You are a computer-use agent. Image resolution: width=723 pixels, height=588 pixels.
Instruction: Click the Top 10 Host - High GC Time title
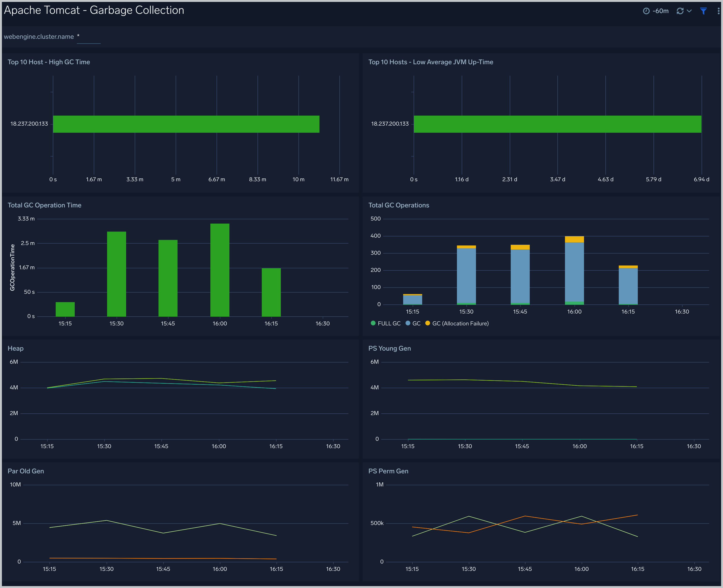point(49,62)
